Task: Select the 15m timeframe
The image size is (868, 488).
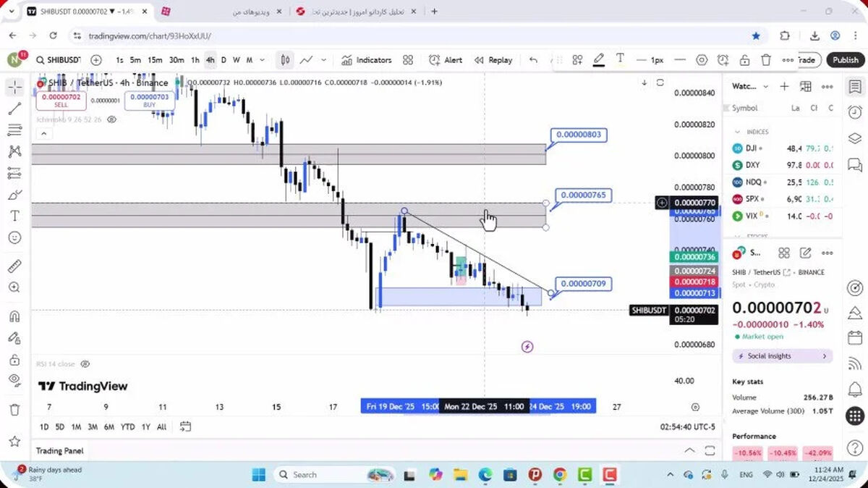Action: pyautogui.click(x=155, y=60)
